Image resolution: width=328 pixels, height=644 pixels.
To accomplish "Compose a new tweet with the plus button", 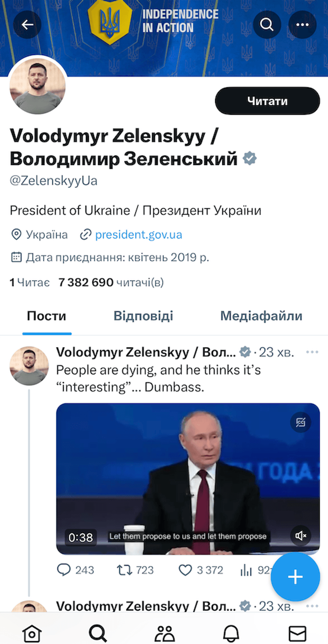I will pyautogui.click(x=295, y=577).
